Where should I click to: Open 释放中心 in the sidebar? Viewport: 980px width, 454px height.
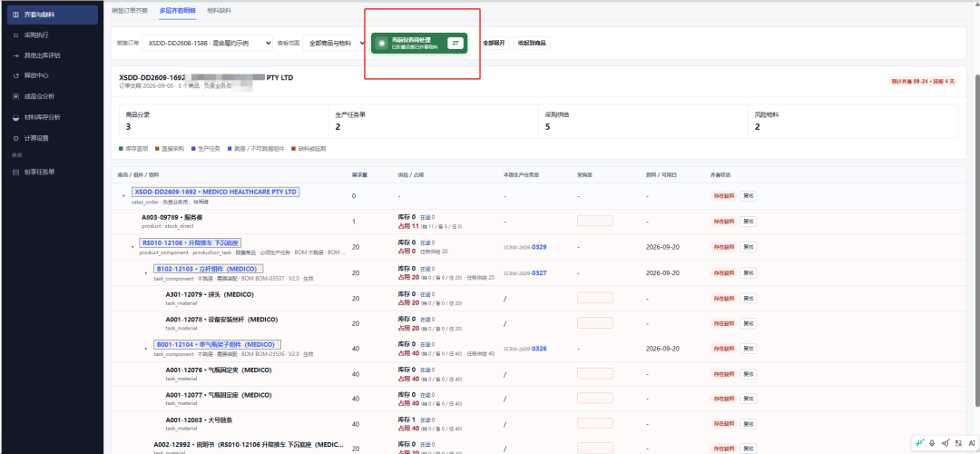click(52, 75)
